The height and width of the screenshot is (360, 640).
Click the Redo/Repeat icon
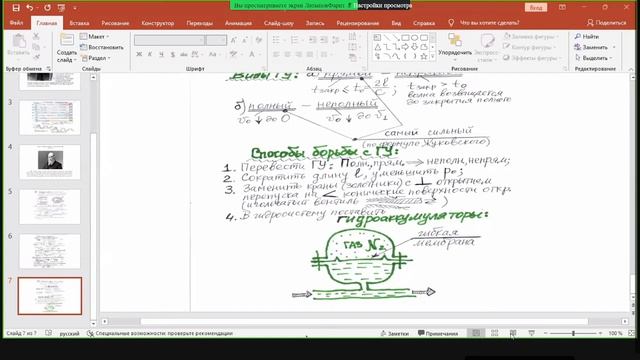[47, 7]
